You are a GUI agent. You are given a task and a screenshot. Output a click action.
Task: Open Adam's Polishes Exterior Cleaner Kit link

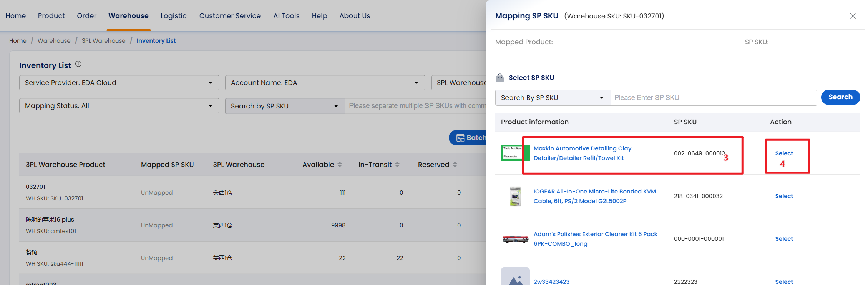pos(595,239)
